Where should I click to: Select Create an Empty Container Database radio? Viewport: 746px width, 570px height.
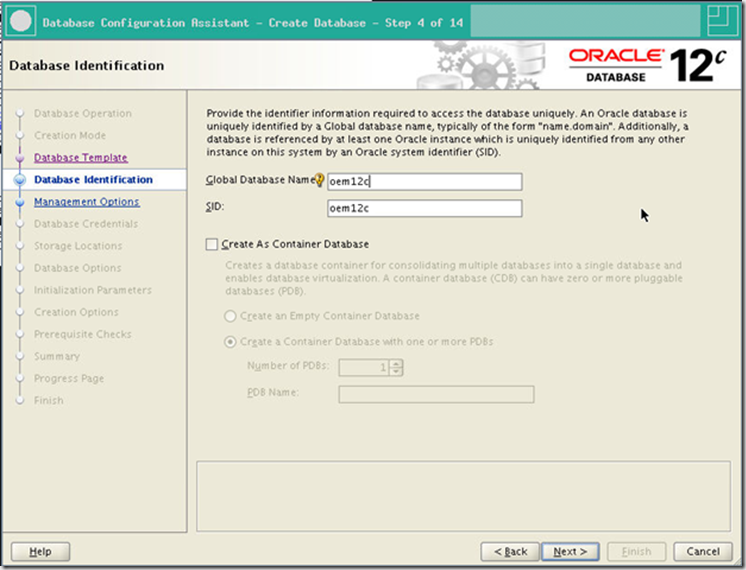pyautogui.click(x=230, y=316)
